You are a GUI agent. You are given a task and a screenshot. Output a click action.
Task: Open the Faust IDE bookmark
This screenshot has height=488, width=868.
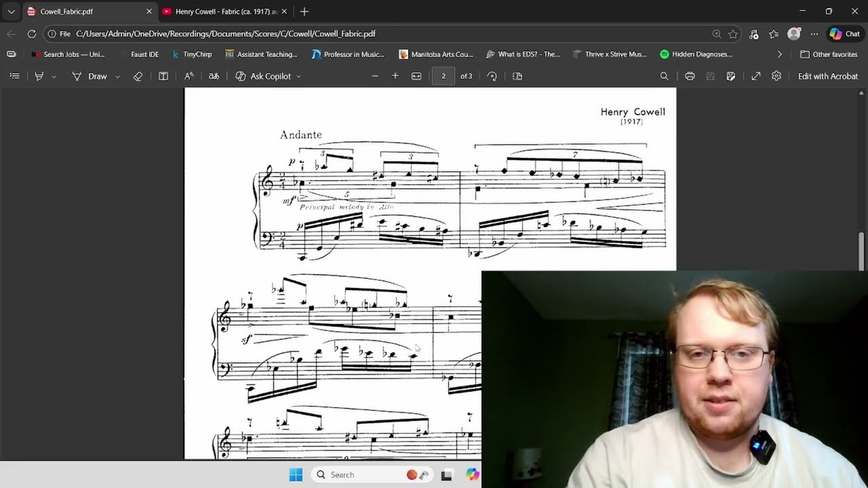click(x=138, y=54)
